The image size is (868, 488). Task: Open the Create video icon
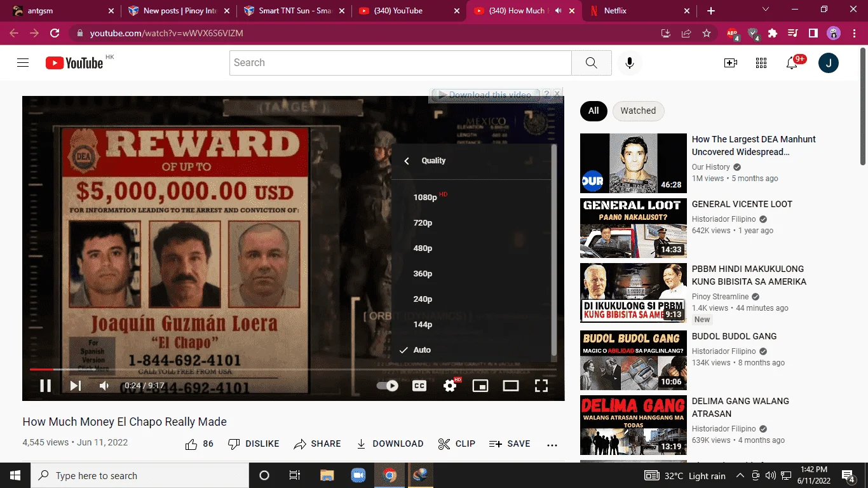point(731,62)
